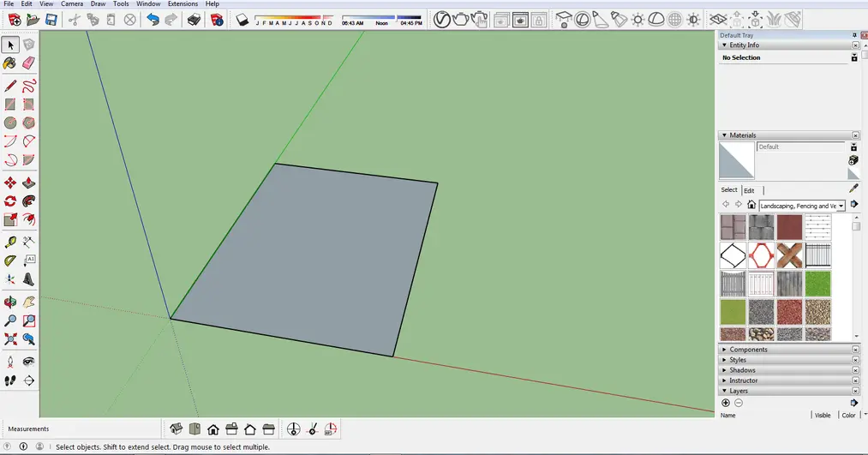Image resolution: width=868 pixels, height=455 pixels.
Task: Activate the Zoom magnifier tool
Action: point(10,320)
